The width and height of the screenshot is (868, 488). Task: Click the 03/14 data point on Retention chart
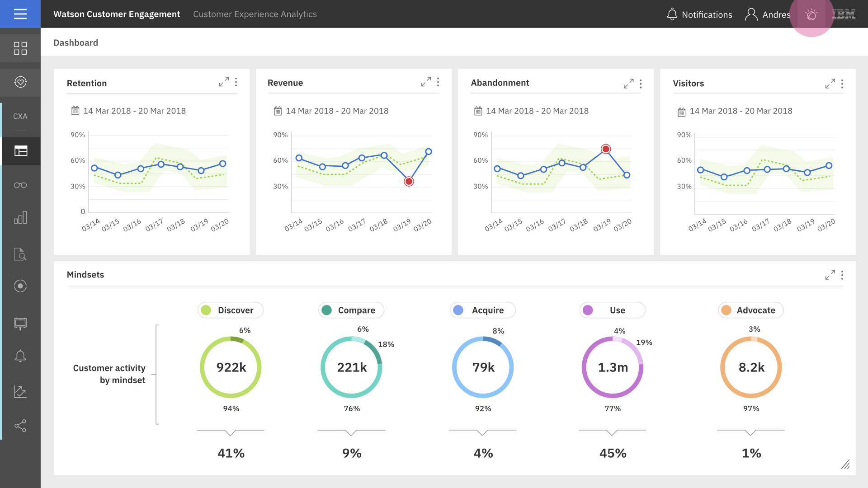(94, 168)
